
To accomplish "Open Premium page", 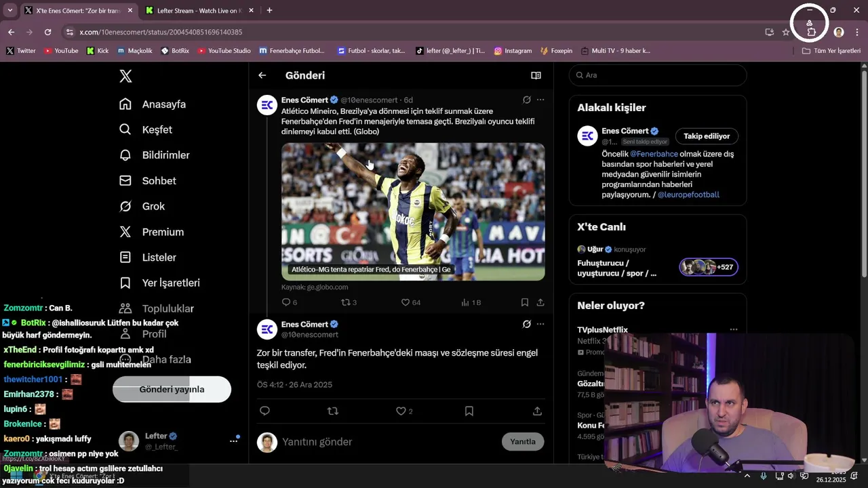I will [x=152, y=232].
